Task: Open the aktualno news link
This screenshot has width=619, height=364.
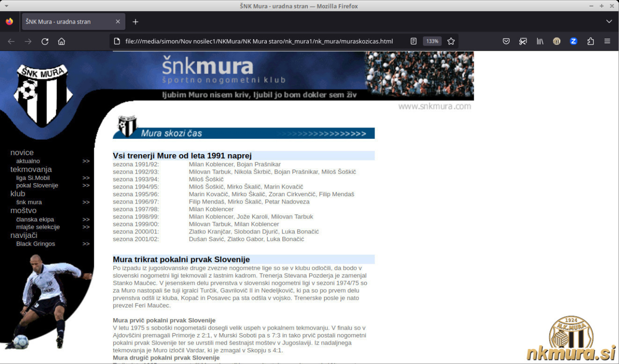Action: tap(28, 161)
